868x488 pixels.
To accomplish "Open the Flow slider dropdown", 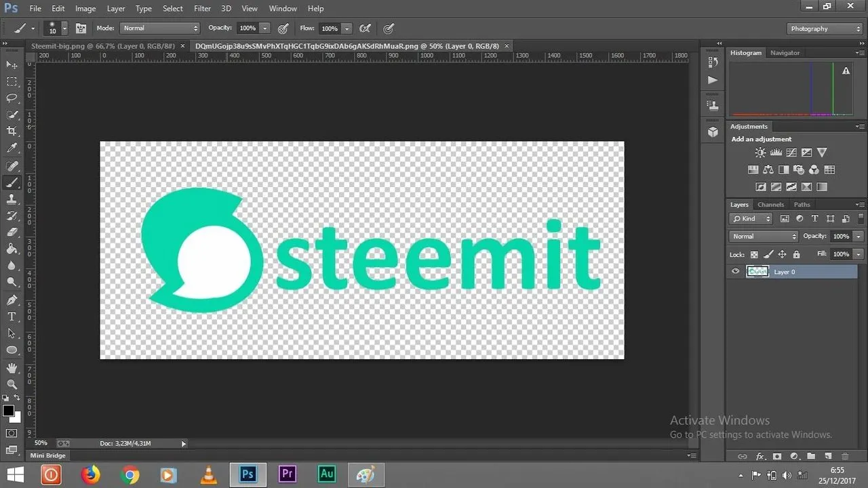I will 347,28.
